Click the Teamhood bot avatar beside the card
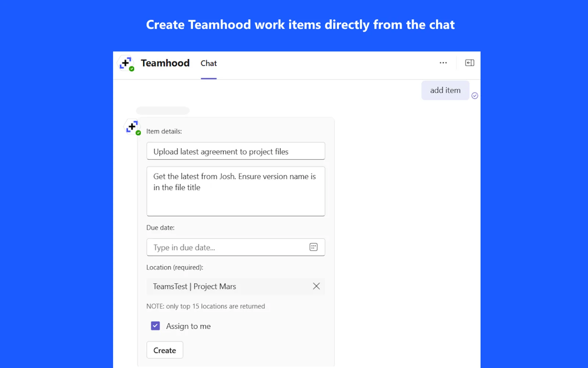 tap(132, 127)
